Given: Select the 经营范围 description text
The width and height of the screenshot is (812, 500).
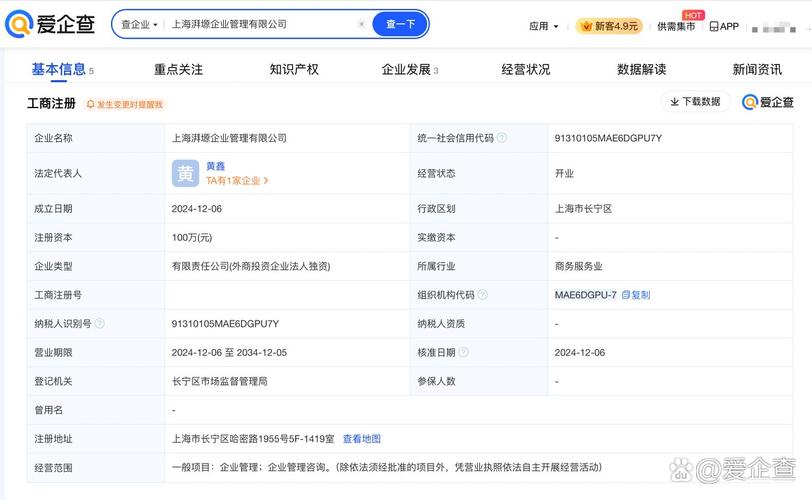Looking at the screenshot, I should 386,467.
